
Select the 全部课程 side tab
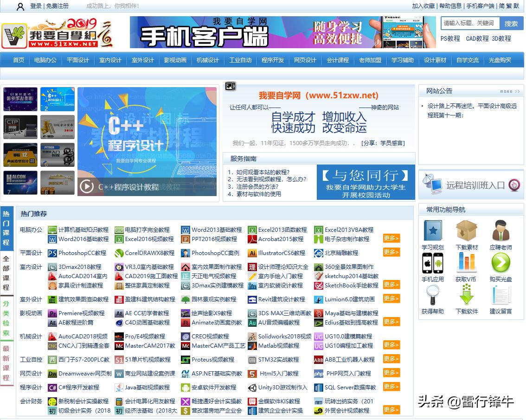pyautogui.click(x=6, y=273)
